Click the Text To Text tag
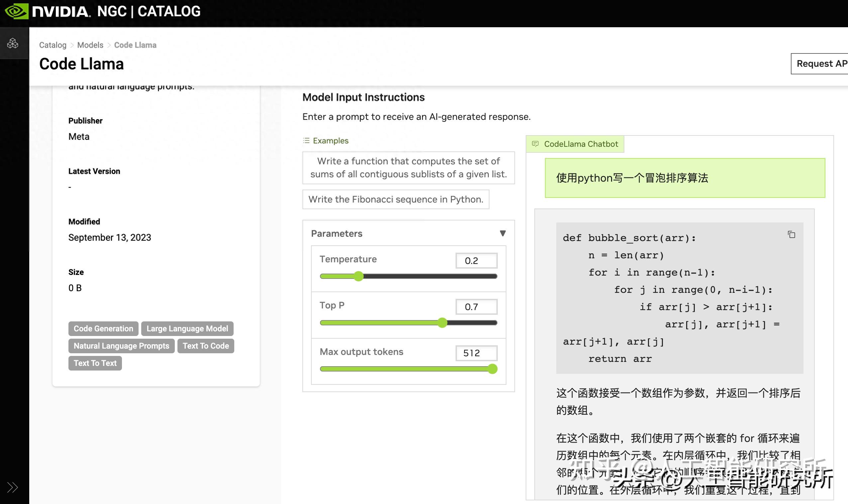This screenshot has width=848, height=504. [x=95, y=363]
